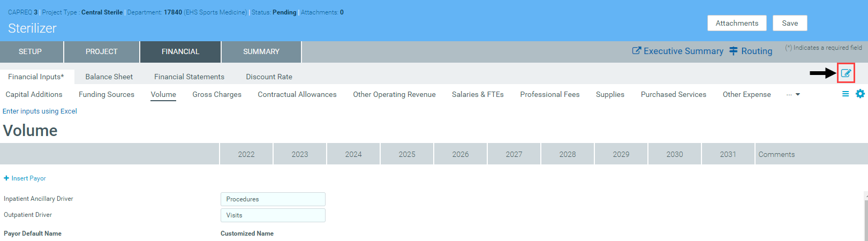Image resolution: width=868 pixels, height=241 pixels.
Task: Click the list menu icon
Action: pyautogui.click(x=846, y=94)
